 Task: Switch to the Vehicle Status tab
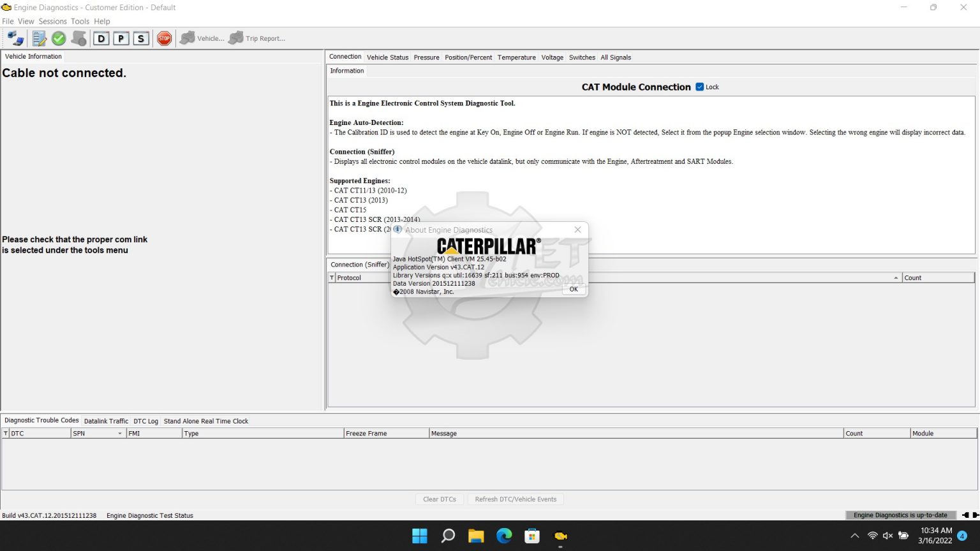(387, 57)
